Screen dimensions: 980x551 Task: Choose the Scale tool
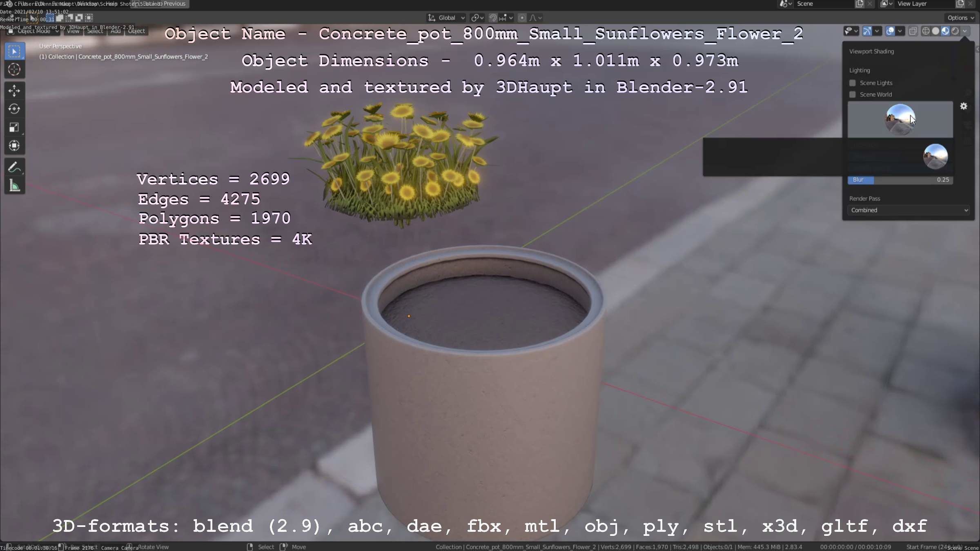pos(14,127)
